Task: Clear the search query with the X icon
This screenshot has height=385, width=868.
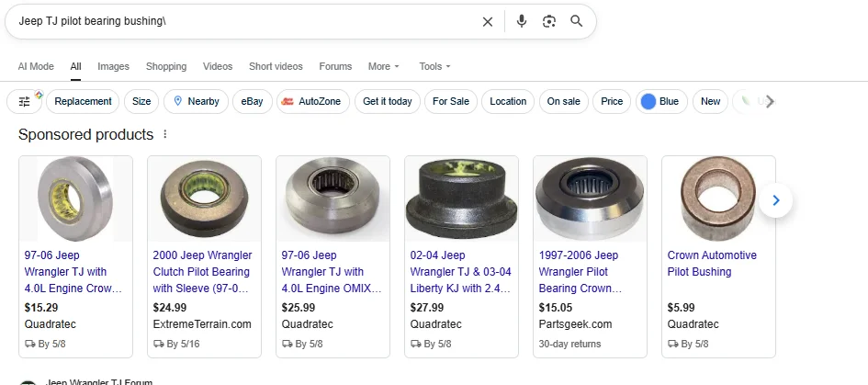Action: 487,22
